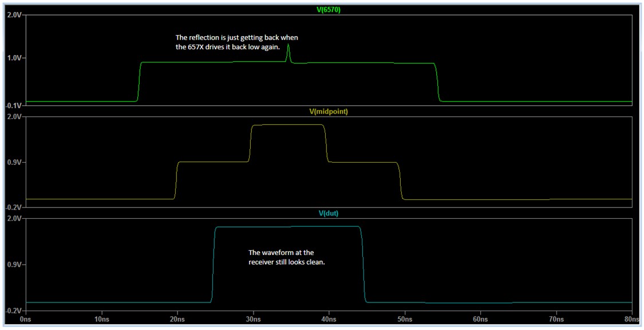Click the 0.9V label on the V(midpoint) axis
644x330 pixels.
[13, 162]
